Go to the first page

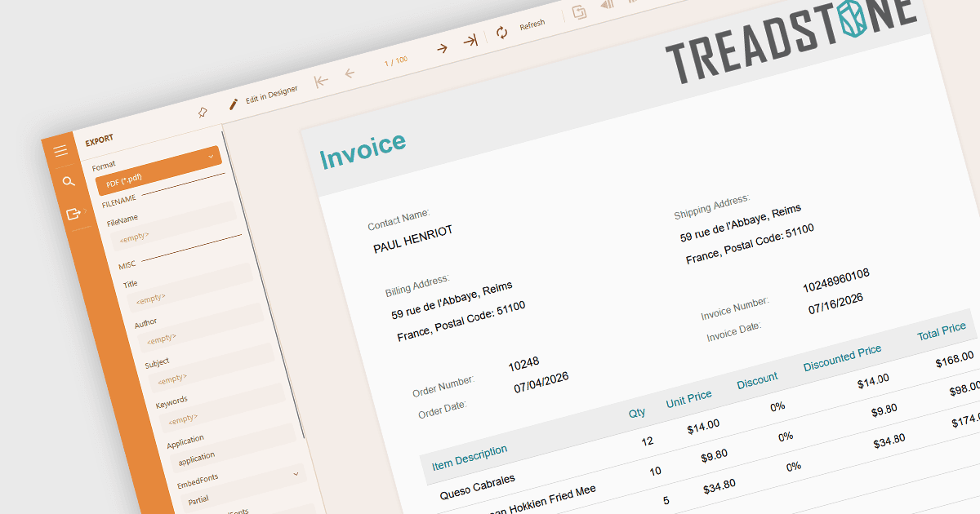click(x=321, y=80)
